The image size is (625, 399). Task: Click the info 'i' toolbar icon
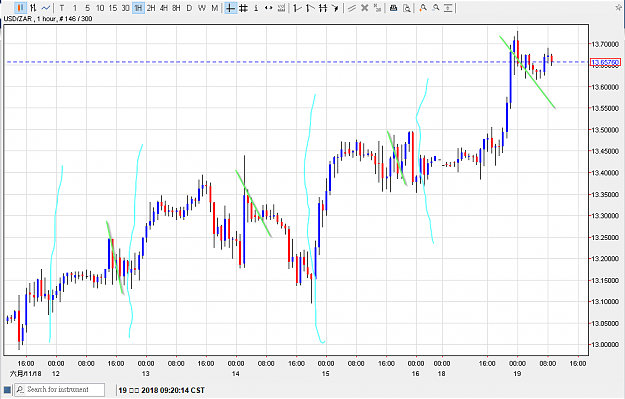click(256, 8)
